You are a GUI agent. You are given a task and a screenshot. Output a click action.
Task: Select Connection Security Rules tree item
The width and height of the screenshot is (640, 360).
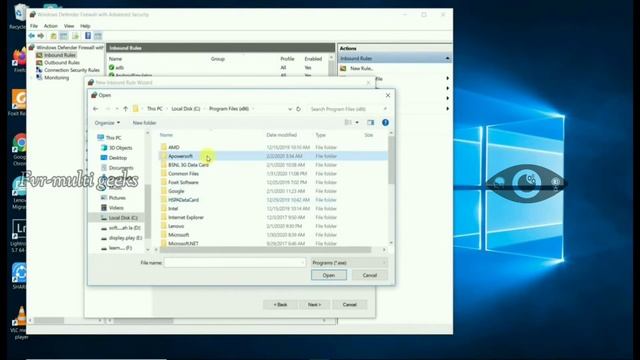coord(72,70)
